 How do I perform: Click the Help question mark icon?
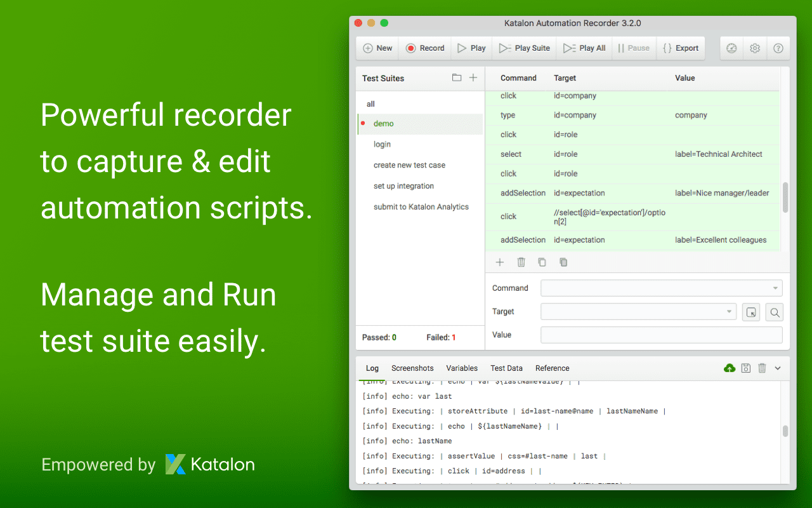[778, 48]
